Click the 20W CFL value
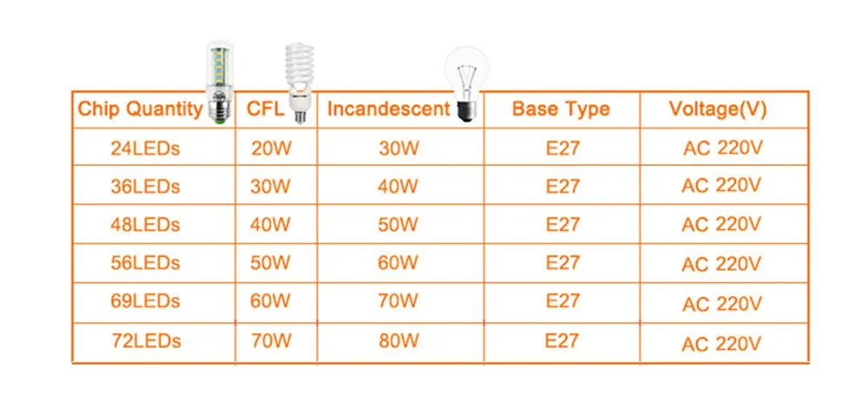This screenshot has width=868, height=402. 271,148
